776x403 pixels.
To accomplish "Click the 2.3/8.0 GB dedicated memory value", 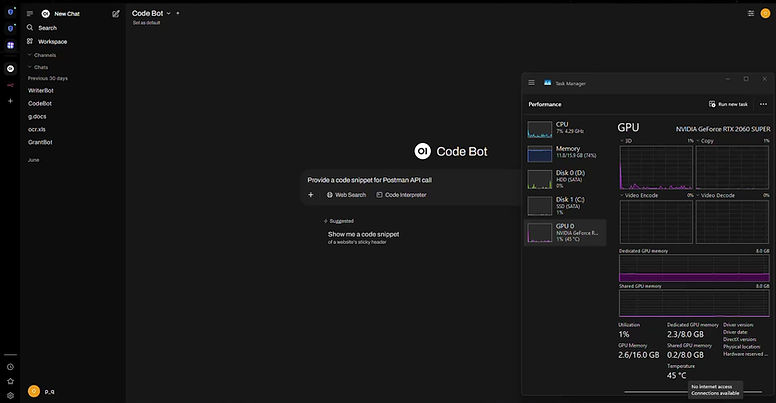I will (685, 334).
